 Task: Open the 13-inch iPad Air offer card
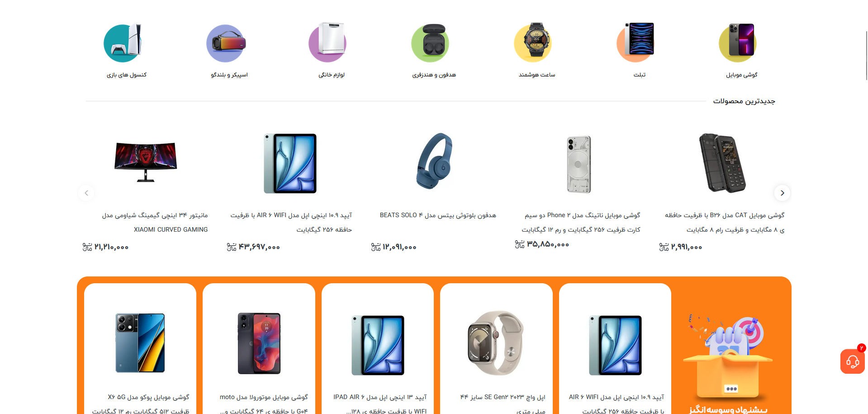pyautogui.click(x=378, y=349)
